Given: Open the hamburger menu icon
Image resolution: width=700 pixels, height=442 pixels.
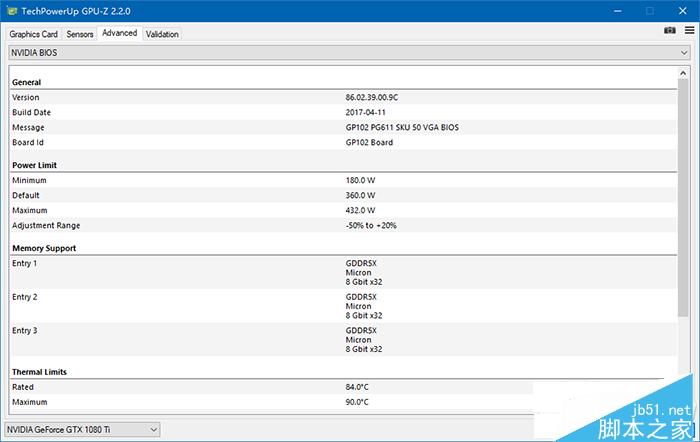Looking at the screenshot, I should tap(689, 30).
